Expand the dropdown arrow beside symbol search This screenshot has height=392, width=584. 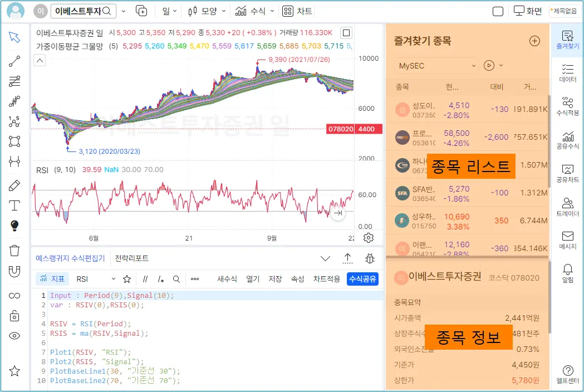pos(124,11)
